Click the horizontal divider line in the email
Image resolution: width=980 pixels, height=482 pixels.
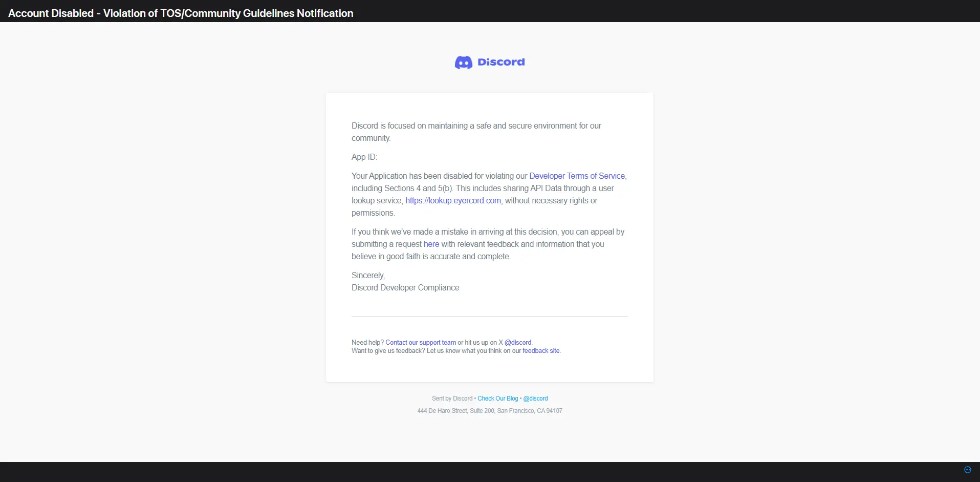click(x=489, y=316)
